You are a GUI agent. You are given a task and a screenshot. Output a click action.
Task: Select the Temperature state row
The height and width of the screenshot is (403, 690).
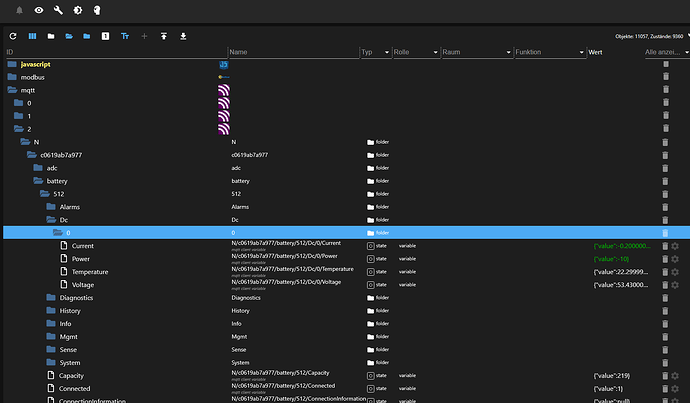pyautogui.click(x=345, y=271)
